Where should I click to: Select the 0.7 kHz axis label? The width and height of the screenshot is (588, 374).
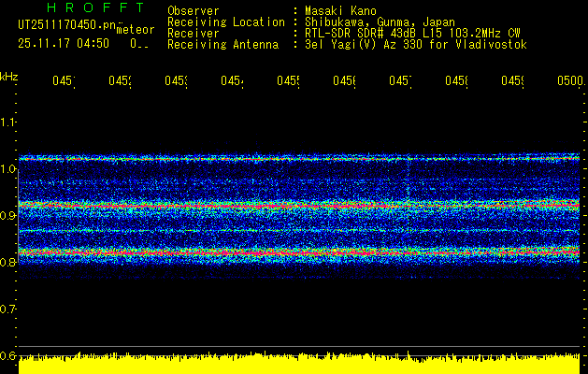click(x=8, y=309)
